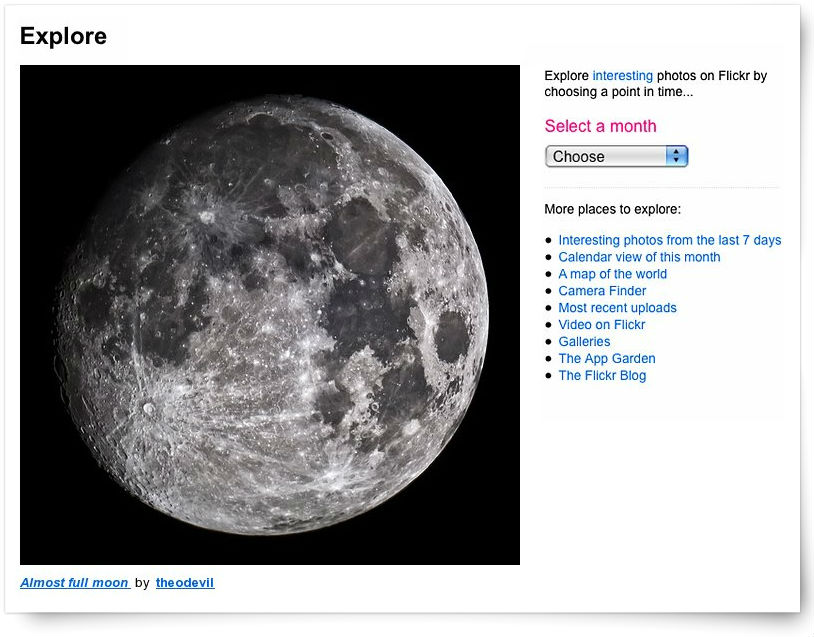Viewport: 814px width, 637px height.
Task: Open Video on Flickr
Action: 601,325
